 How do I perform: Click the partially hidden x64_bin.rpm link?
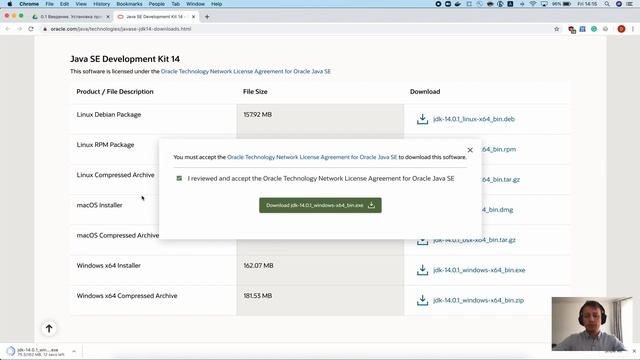click(499, 149)
